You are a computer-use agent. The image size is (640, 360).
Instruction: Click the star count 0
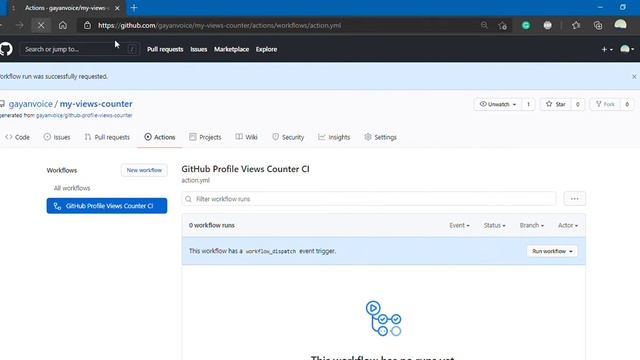(578, 104)
